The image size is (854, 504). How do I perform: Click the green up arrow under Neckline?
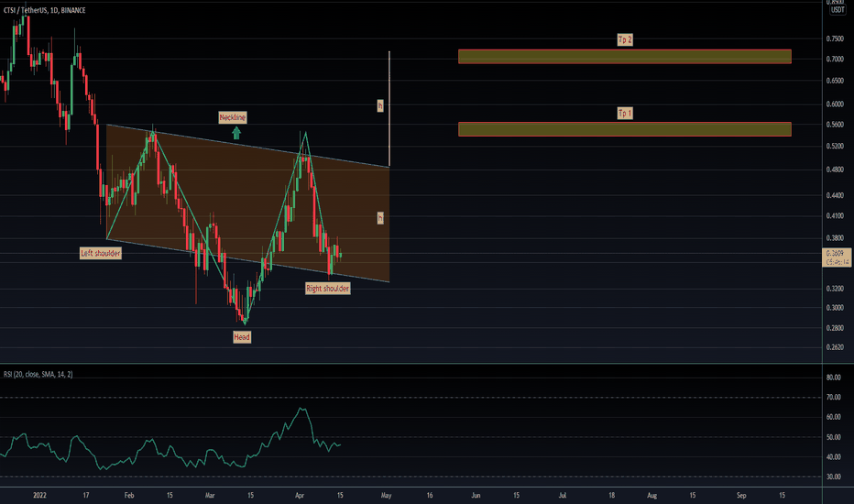coord(236,134)
